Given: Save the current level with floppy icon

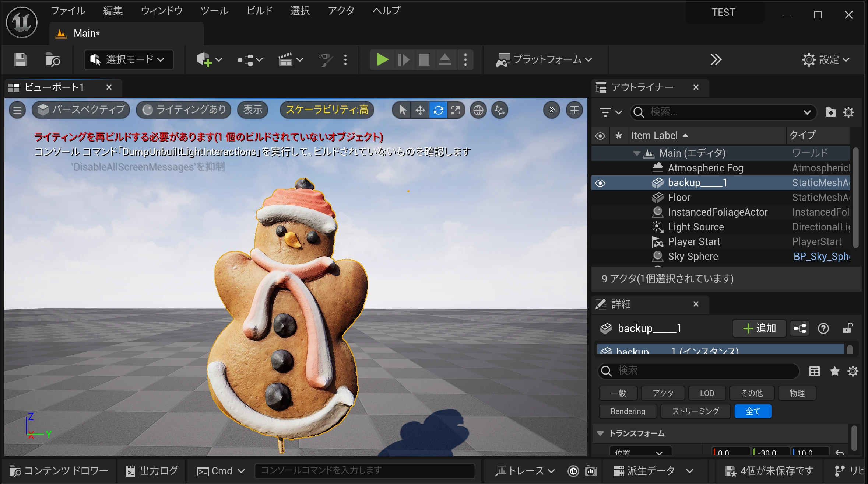Looking at the screenshot, I should click(x=21, y=60).
